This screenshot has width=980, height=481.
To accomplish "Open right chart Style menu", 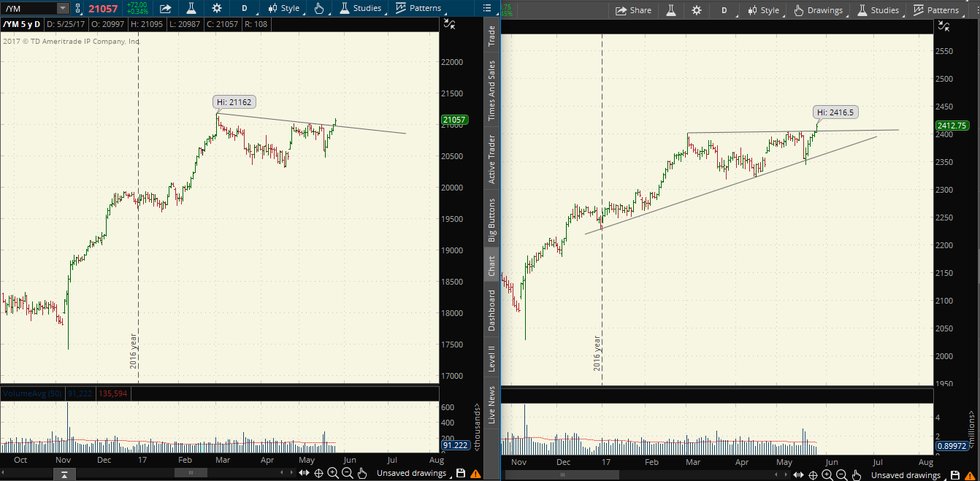I will pyautogui.click(x=763, y=10).
